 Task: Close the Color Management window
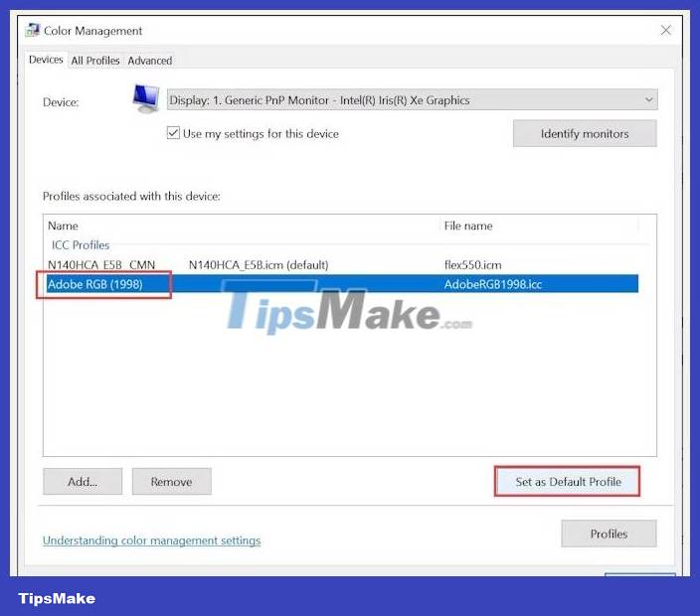665,31
